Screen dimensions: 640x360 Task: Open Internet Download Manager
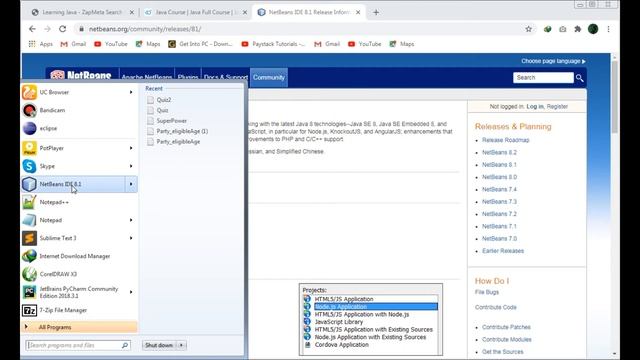pyautogui.click(x=80, y=256)
